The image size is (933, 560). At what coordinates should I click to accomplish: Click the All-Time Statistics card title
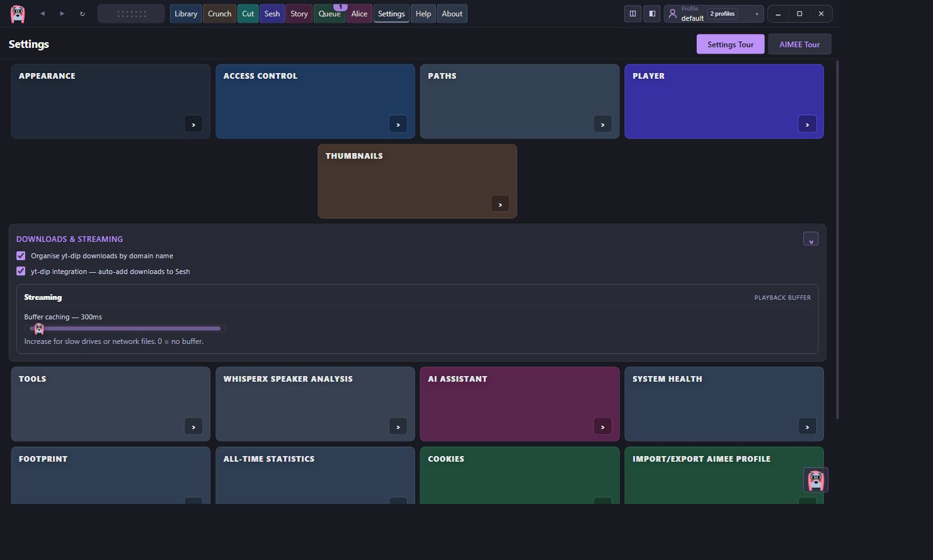269,459
